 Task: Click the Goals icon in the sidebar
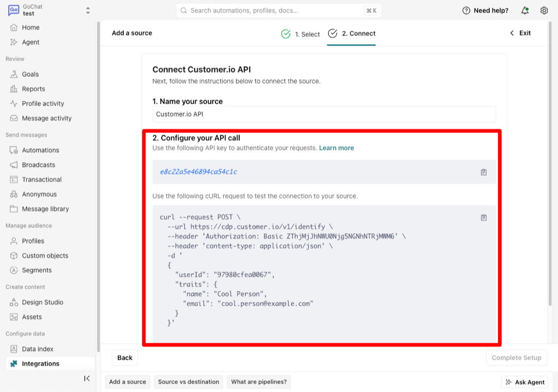[x=14, y=74]
